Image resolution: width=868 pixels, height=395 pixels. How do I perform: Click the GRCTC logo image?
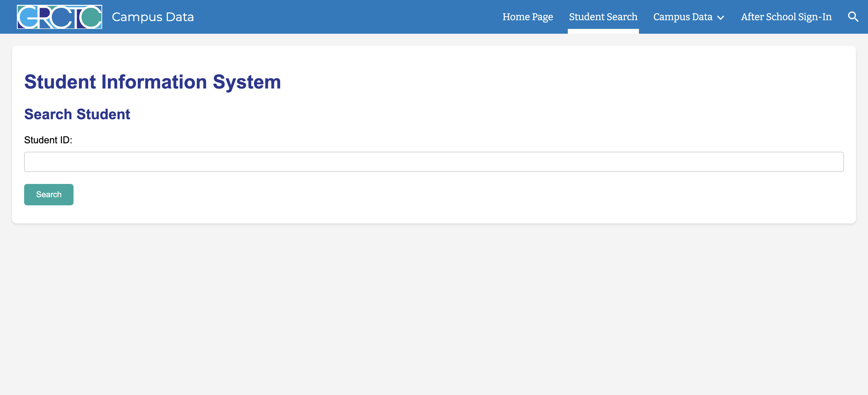[60, 17]
